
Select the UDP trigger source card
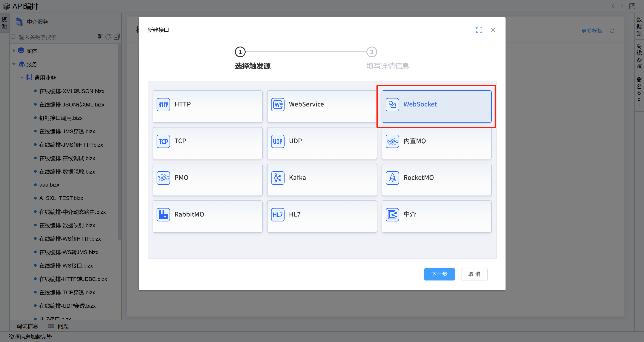[322, 143]
